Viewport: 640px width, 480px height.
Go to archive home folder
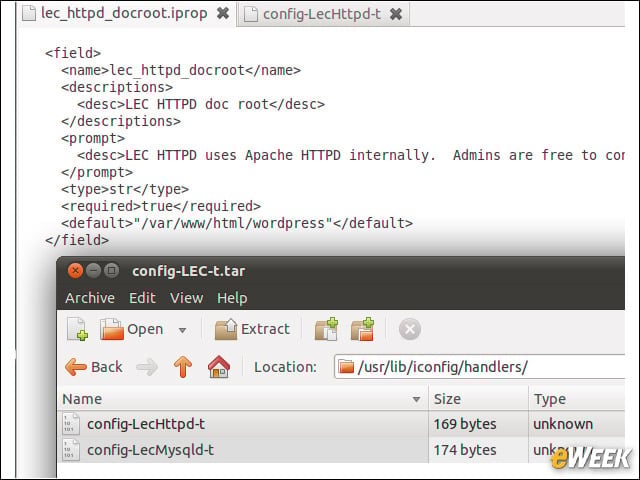point(219,367)
